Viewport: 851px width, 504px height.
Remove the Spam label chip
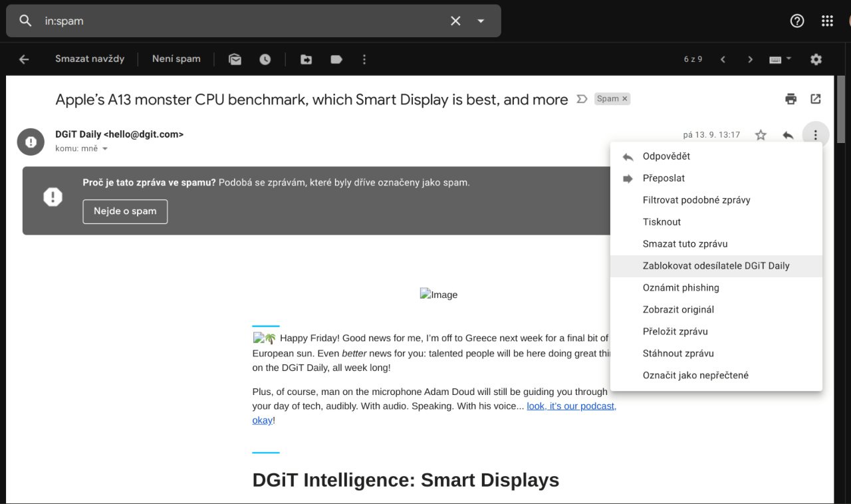624,98
